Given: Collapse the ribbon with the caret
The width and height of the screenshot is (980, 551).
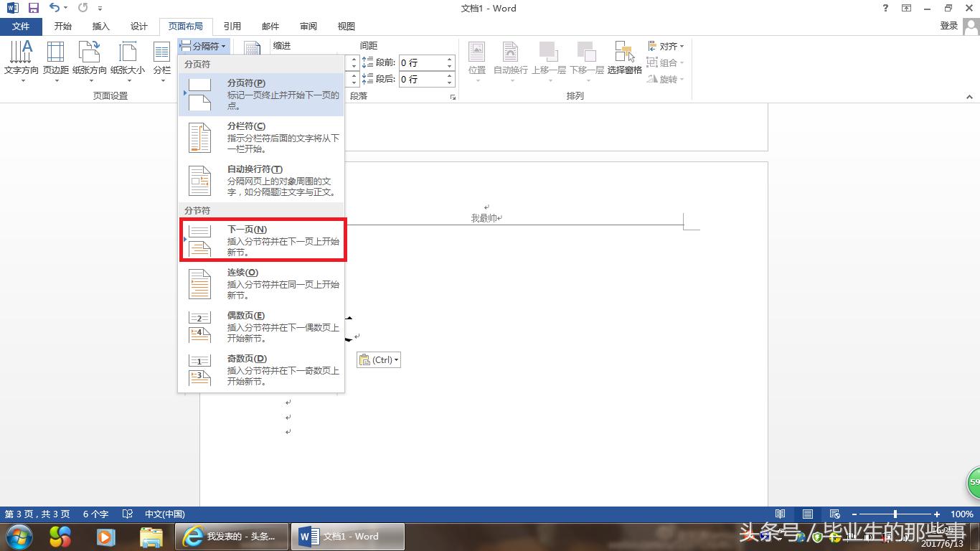Looking at the screenshot, I should (971, 96).
